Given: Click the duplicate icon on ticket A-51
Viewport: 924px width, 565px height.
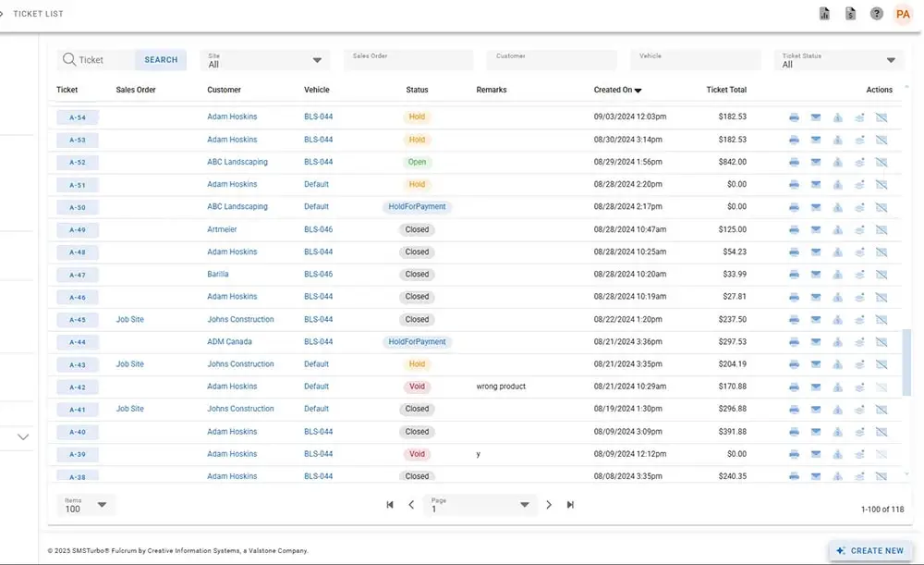Looking at the screenshot, I should (859, 184).
